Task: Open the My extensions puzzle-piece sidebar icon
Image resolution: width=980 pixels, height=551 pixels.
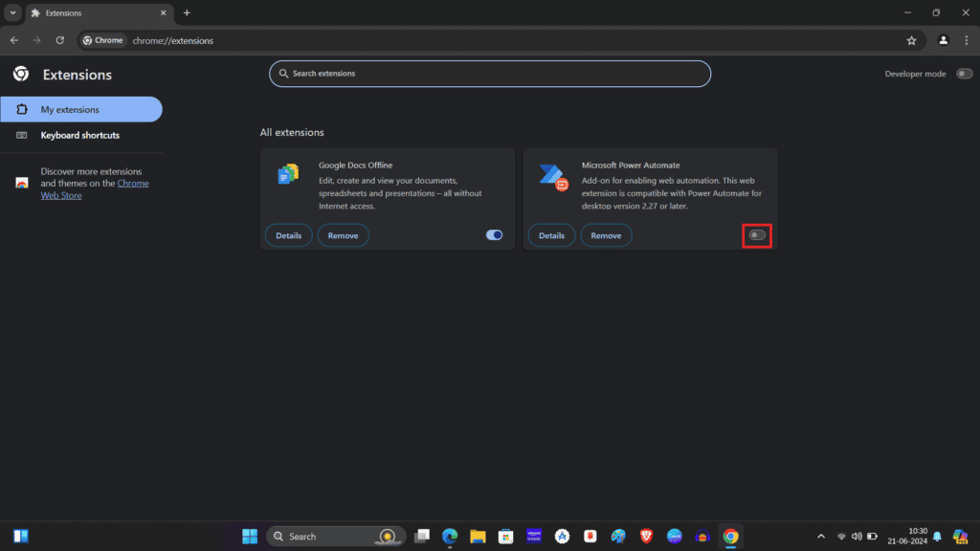Action: (21, 109)
